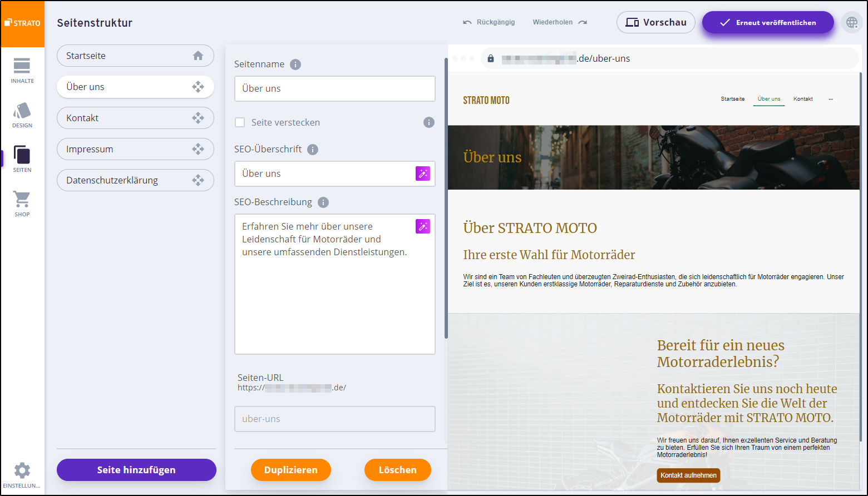Image resolution: width=868 pixels, height=496 pixels.
Task: Click Kontakt in website preview navigation
Action: pos(803,99)
